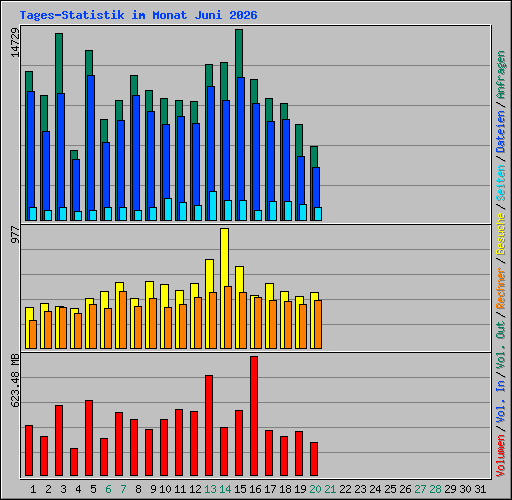Click day 1 on the x-axis
Viewport: 512px width, 500px height.
click(33, 489)
